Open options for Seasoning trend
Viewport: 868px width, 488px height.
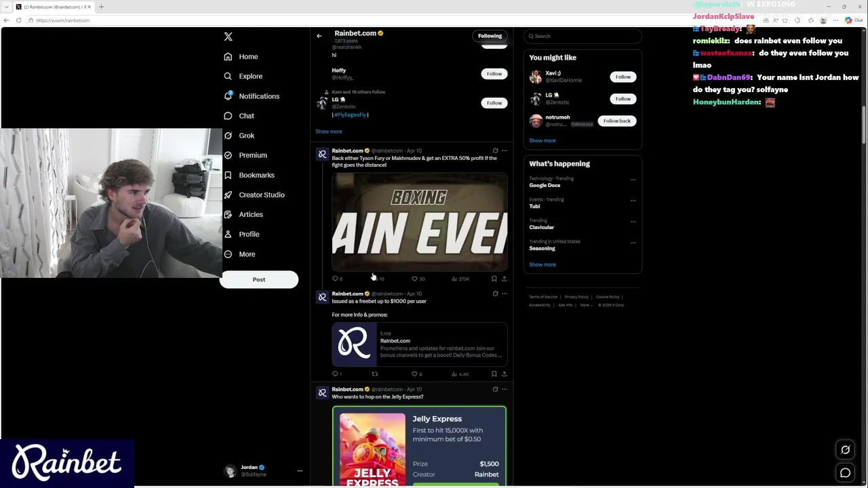633,243
